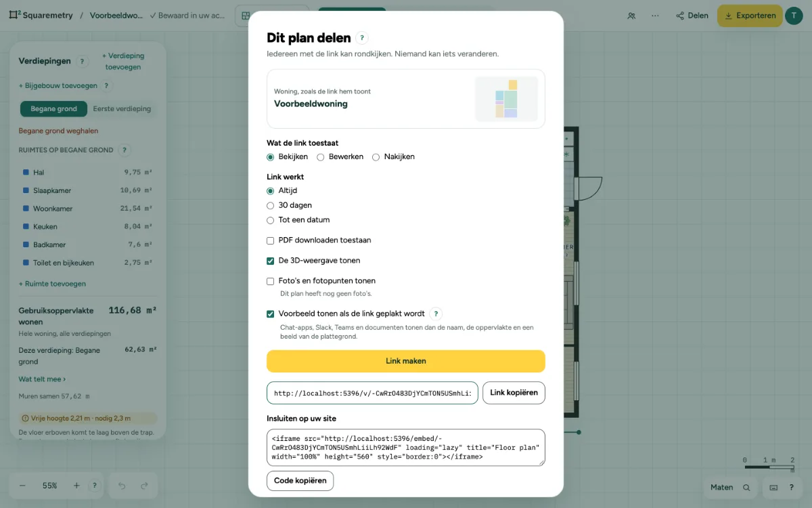Viewport: 812px width, 508px height.
Task: Toggle De 3D-weergave tonen checkbox
Action: 271,261
